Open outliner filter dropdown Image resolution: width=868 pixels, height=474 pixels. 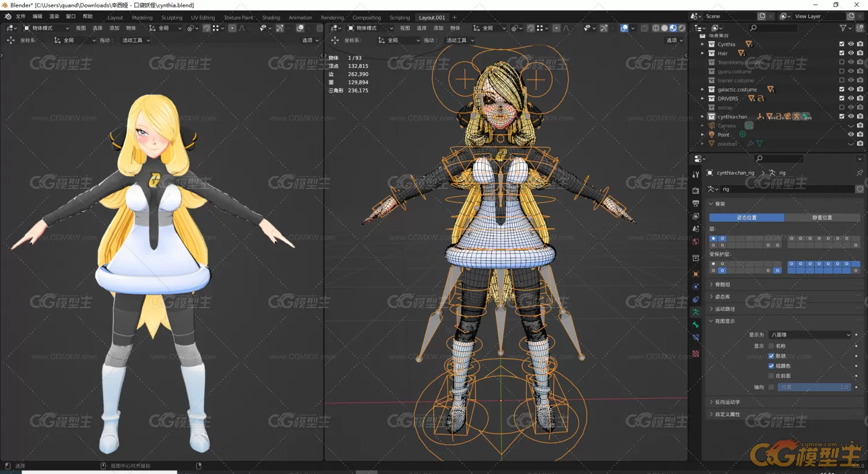tap(845, 28)
